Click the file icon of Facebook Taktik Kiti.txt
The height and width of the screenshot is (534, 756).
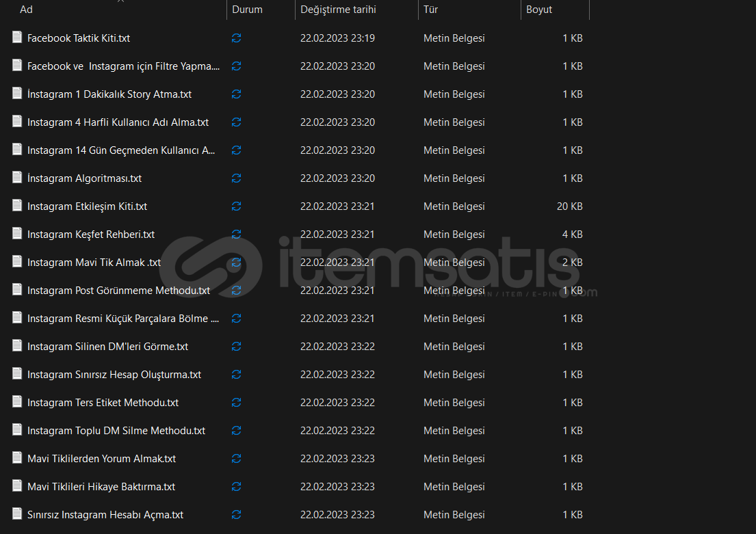[17, 37]
